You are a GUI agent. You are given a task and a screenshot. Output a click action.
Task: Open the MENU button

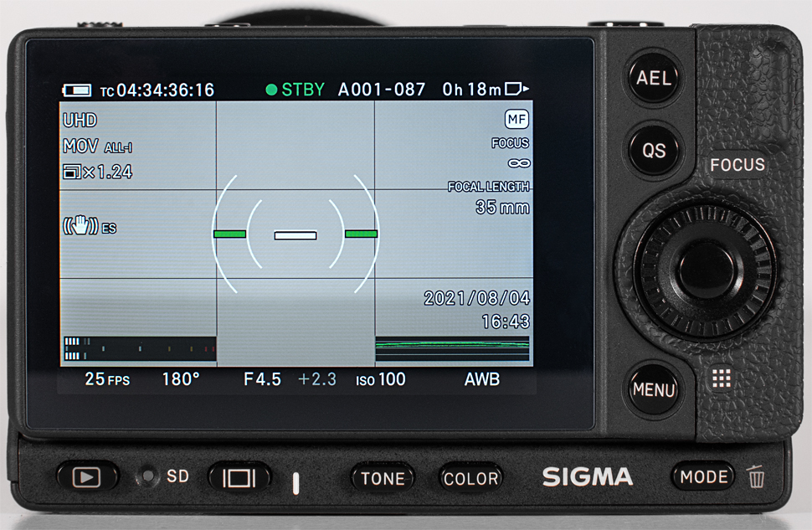(654, 389)
